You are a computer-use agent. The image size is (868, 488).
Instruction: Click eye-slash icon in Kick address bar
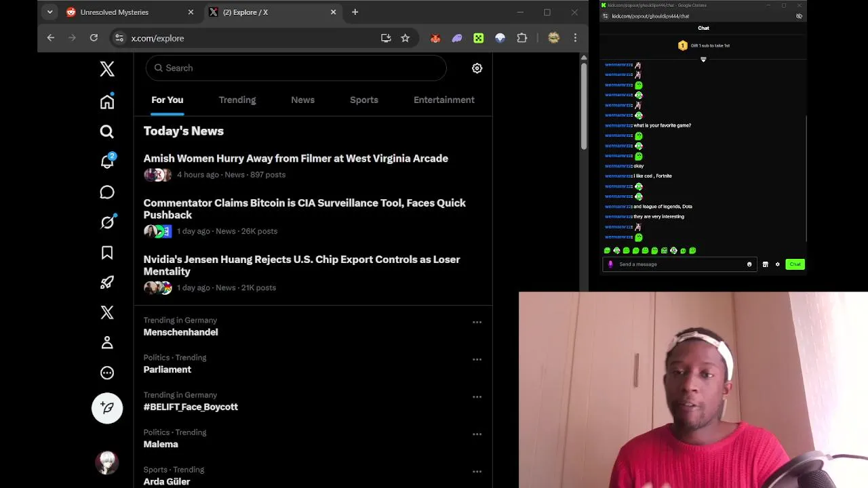click(799, 16)
